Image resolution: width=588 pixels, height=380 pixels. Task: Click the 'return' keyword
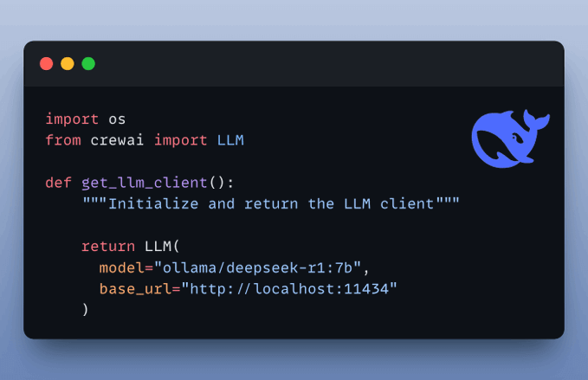[108, 246]
